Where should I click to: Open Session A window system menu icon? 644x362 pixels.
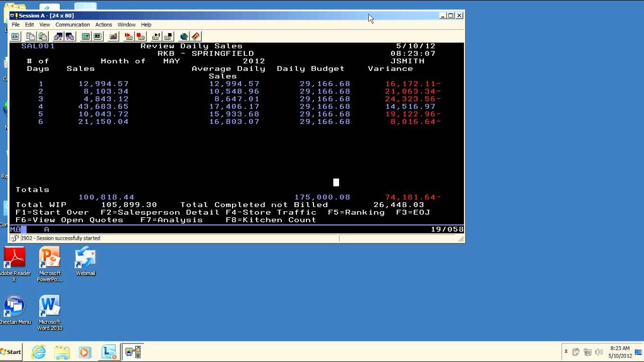pos(14,16)
